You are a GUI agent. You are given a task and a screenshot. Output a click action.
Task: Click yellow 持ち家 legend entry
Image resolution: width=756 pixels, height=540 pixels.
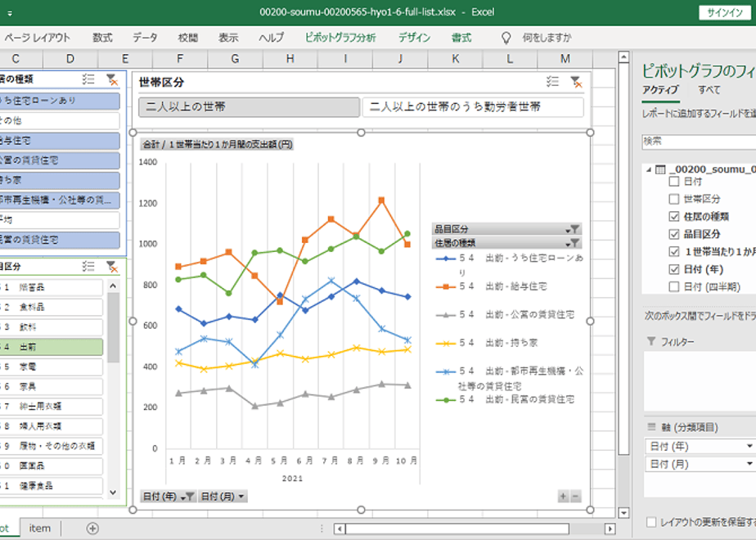[x=487, y=343]
